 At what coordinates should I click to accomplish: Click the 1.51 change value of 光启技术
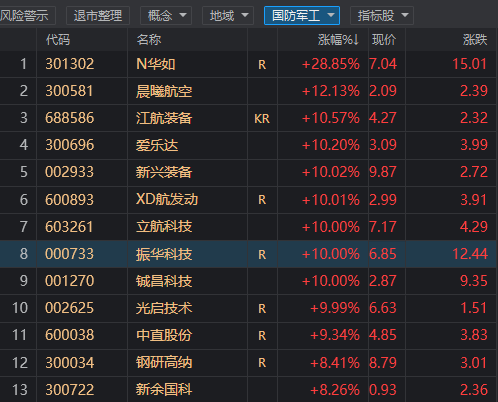click(474, 308)
